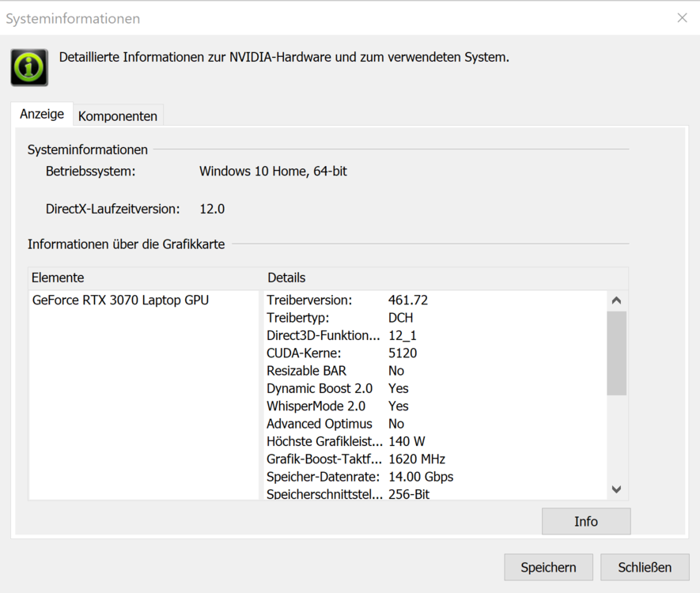Select the Anzeige tab
Viewport: 700px width, 593px height.
[42, 114]
